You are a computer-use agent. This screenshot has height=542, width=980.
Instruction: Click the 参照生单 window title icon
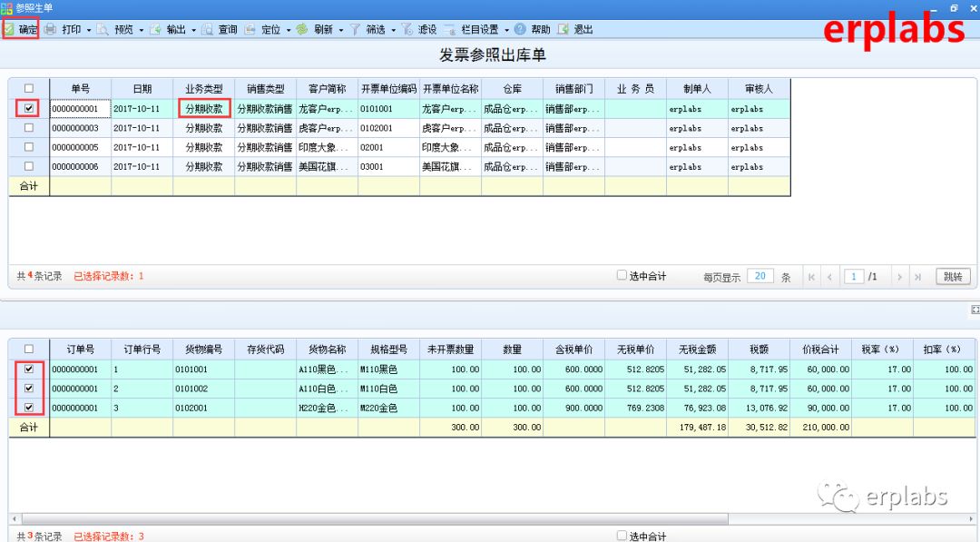coord(7,8)
